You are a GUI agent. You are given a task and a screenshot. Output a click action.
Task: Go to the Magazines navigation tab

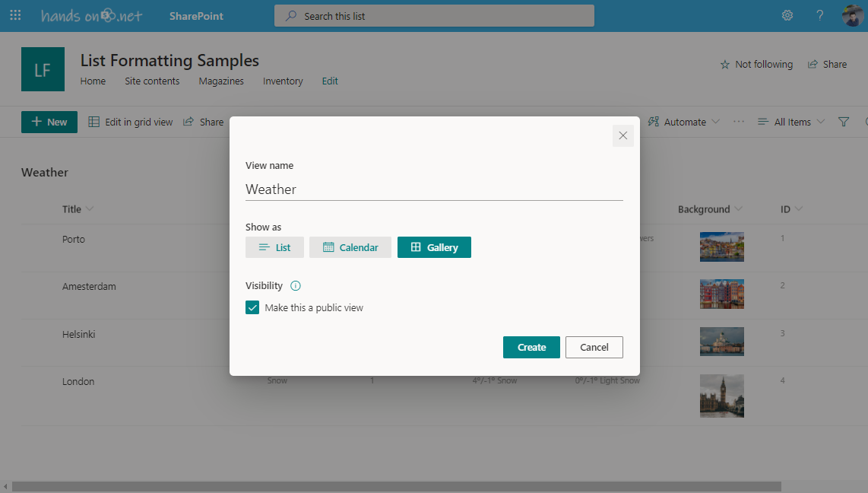(x=220, y=81)
